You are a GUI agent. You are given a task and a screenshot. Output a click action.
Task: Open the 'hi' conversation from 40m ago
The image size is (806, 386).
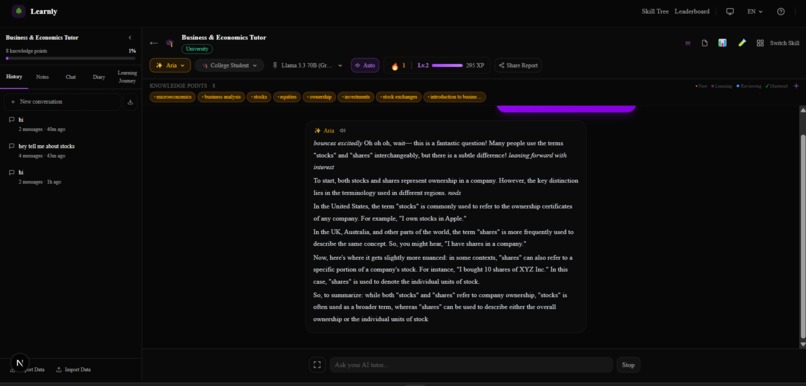click(x=70, y=124)
